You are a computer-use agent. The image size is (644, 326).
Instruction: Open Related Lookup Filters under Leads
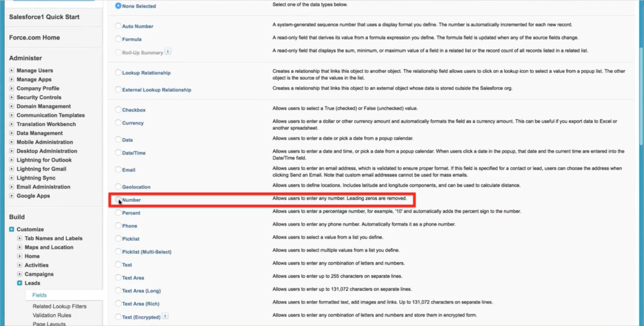pos(60,307)
